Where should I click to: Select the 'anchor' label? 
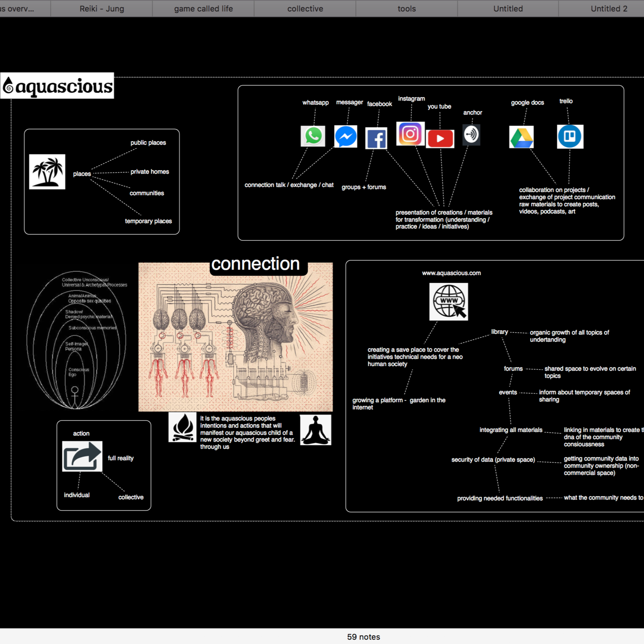tap(473, 112)
